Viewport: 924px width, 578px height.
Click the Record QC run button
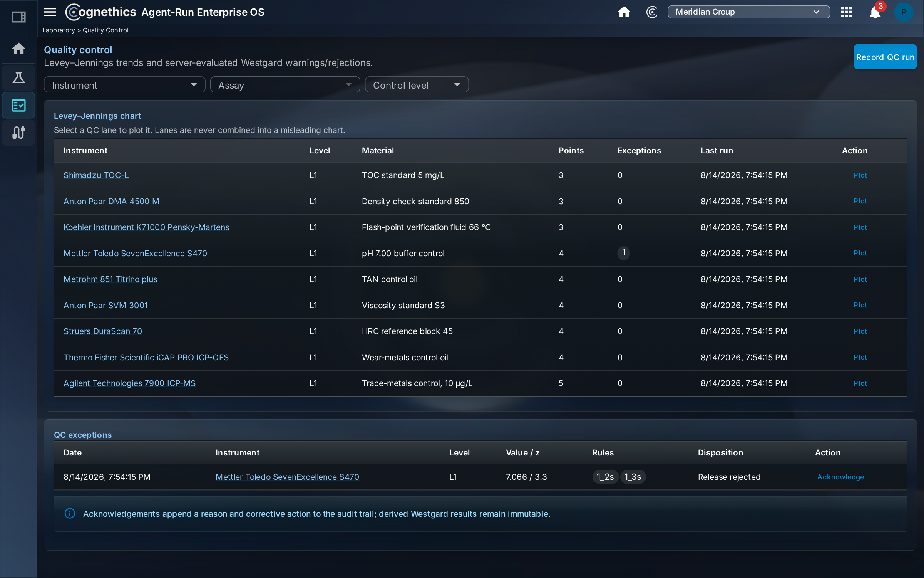[885, 57]
